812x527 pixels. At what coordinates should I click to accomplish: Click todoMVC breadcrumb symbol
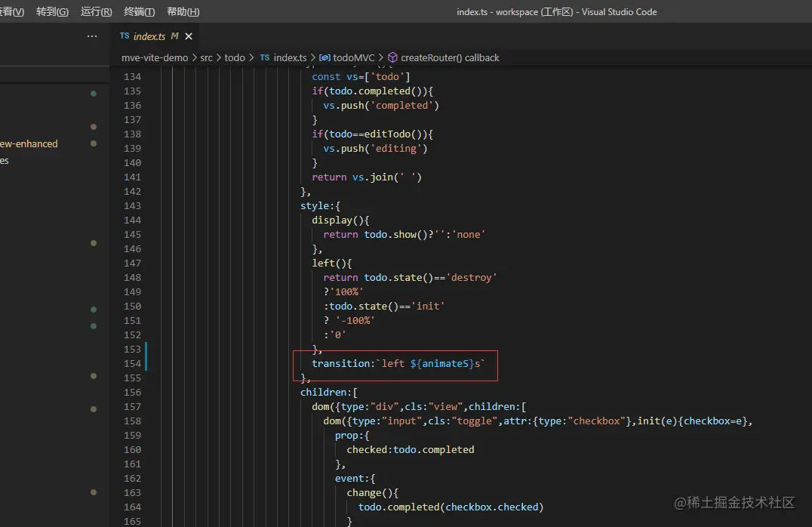[x=354, y=57]
